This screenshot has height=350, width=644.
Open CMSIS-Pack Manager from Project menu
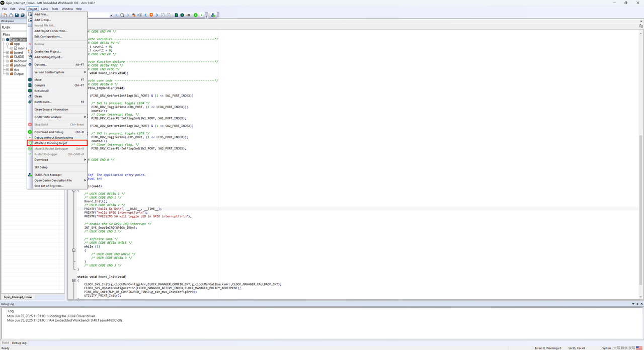tap(57, 174)
